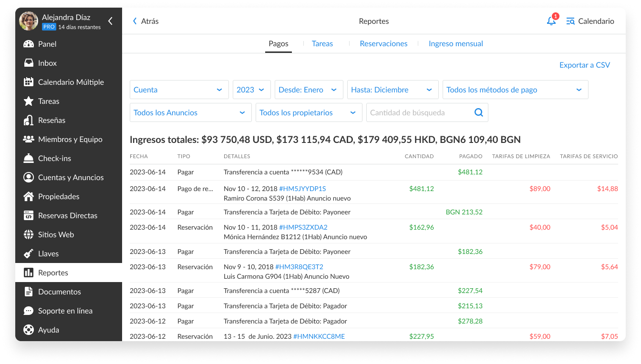
Task: Open reservation link #HM5JYYDP1S
Action: tap(302, 189)
